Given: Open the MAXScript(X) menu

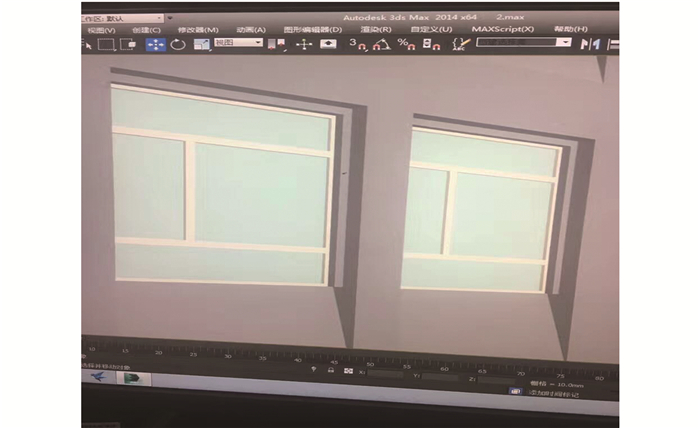Looking at the screenshot, I should (502, 30).
